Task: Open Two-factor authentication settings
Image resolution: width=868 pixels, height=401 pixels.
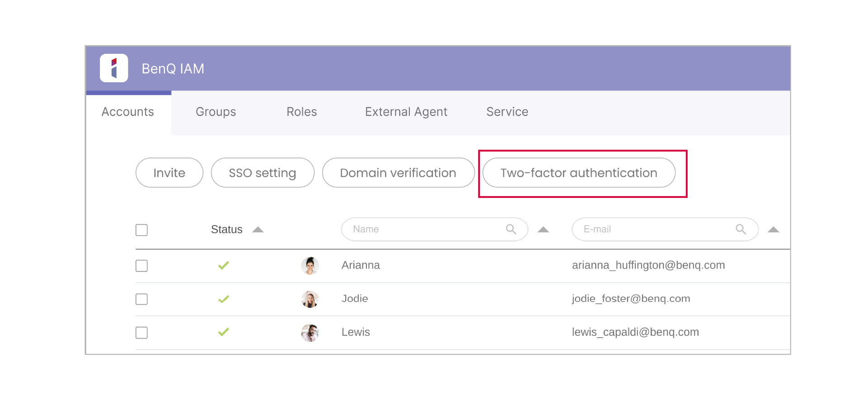Action: coord(579,173)
